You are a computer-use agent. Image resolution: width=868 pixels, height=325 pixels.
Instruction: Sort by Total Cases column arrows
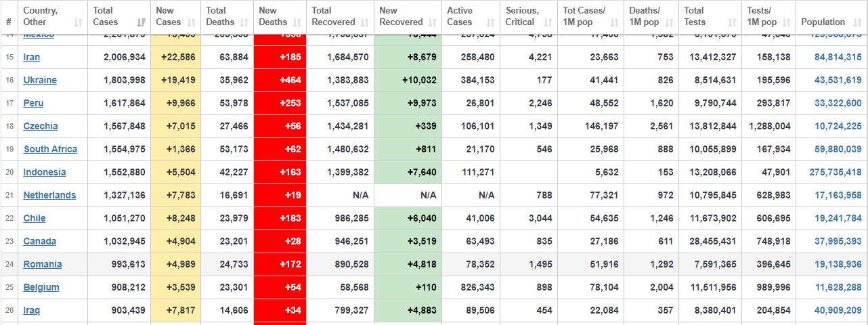(142, 22)
